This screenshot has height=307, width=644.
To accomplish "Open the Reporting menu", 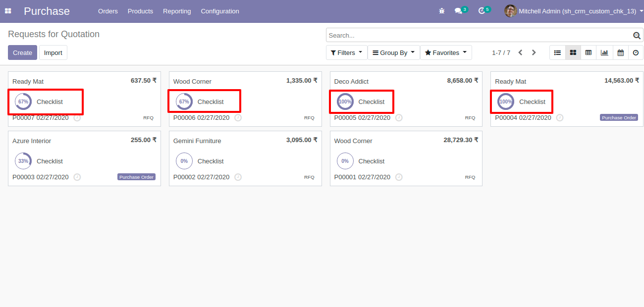I will 177,11.
